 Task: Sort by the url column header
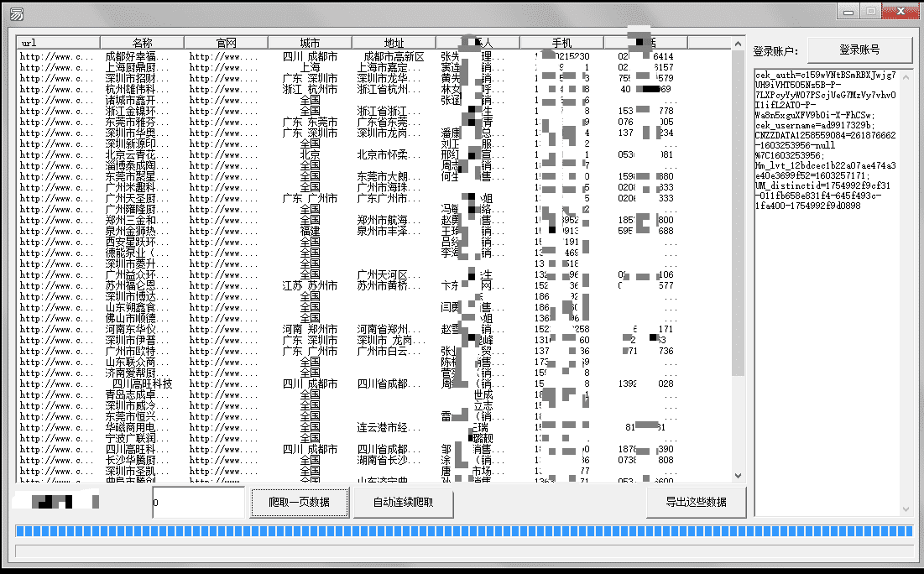pyautogui.click(x=59, y=43)
